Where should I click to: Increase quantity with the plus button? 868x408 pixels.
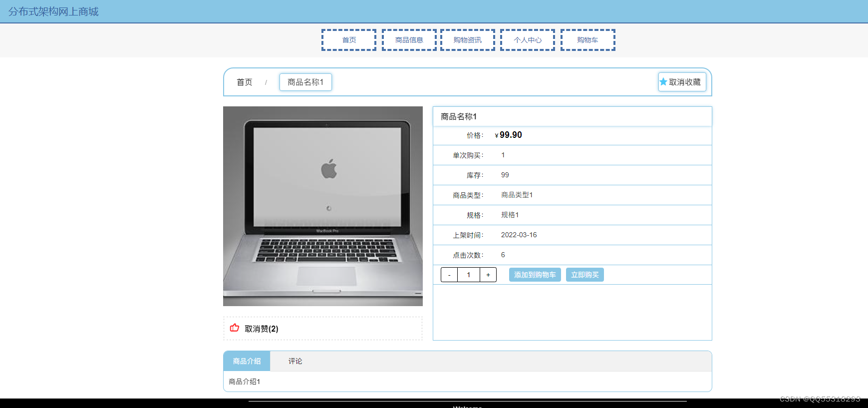click(488, 275)
